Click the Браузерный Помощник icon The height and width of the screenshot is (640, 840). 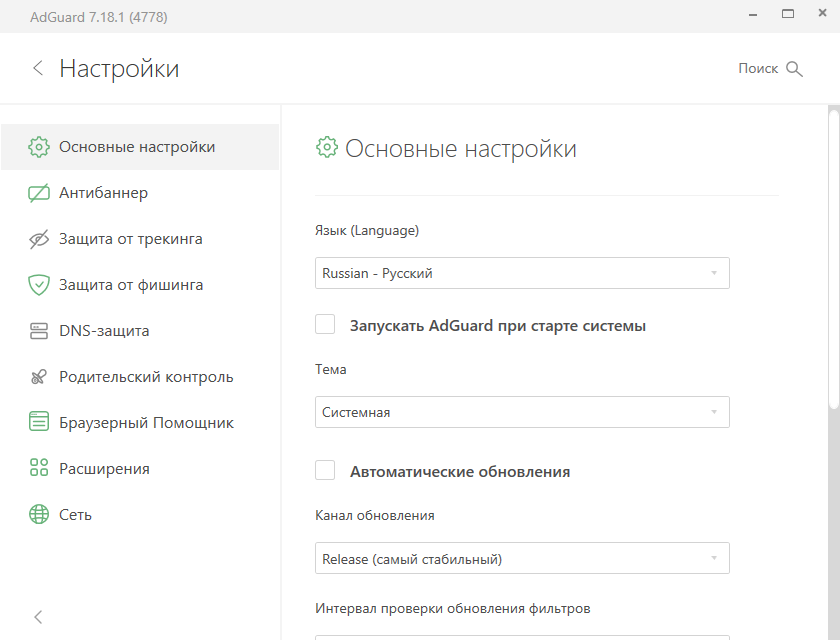pos(39,423)
